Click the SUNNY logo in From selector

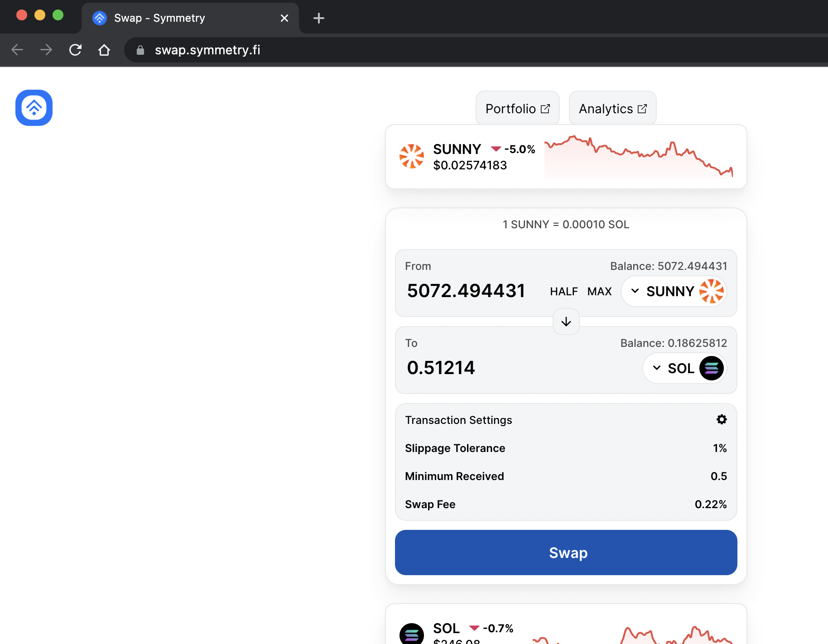click(x=712, y=291)
